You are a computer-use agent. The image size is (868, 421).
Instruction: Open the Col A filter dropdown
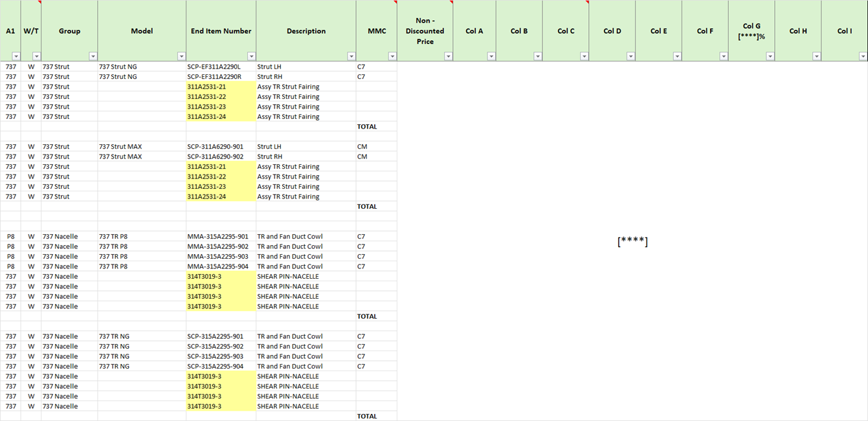tap(491, 56)
